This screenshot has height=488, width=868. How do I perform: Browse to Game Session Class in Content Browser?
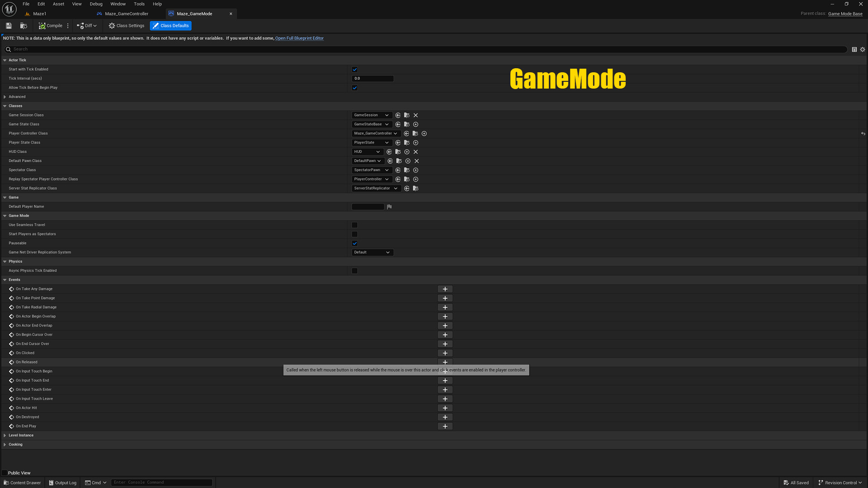click(407, 115)
